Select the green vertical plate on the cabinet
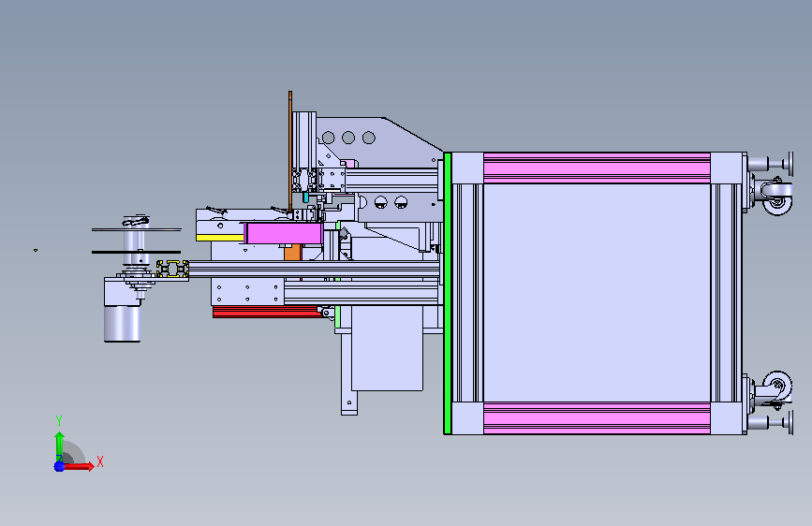This screenshot has height=526, width=812. tap(448, 293)
